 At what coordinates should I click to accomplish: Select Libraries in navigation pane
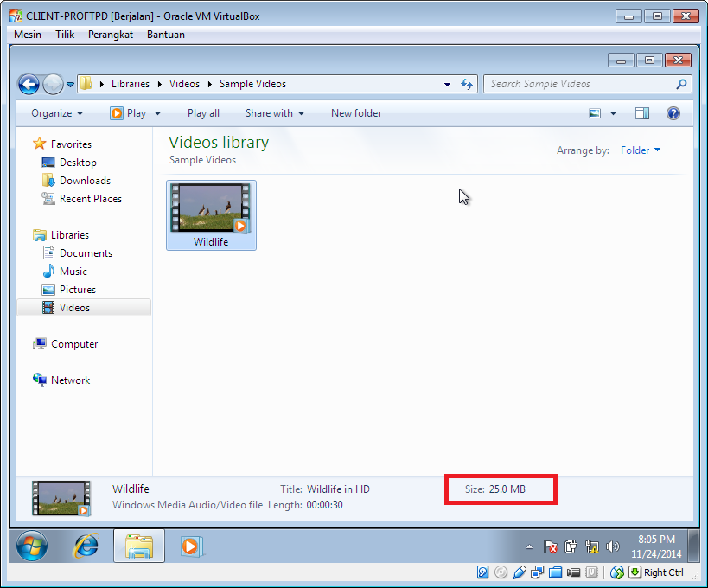[61, 235]
